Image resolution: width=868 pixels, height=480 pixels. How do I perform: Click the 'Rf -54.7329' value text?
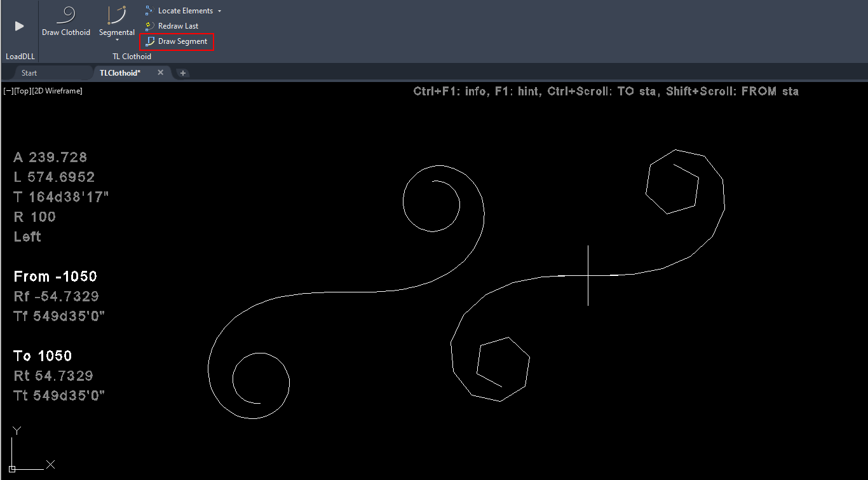click(x=57, y=296)
